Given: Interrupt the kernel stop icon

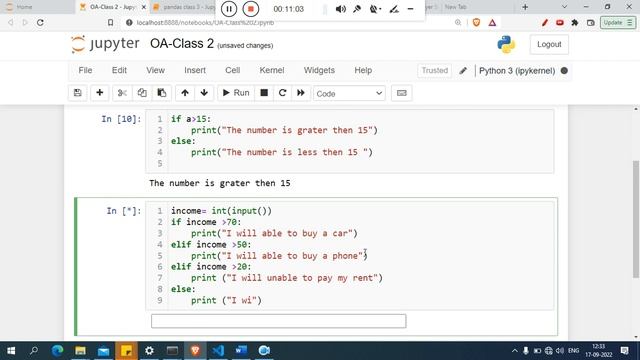Looking at the screenshot, I should coord(264,93).
